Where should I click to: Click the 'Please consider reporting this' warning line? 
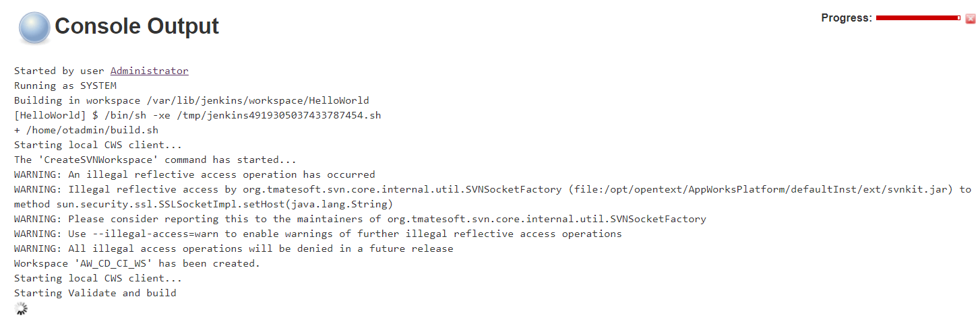[x=360, y=219]
